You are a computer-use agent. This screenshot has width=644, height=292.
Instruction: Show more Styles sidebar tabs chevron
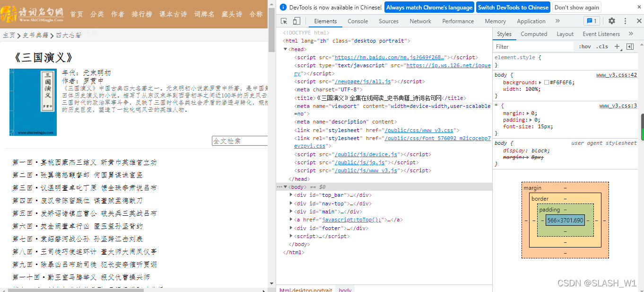(x=631, y=34)
